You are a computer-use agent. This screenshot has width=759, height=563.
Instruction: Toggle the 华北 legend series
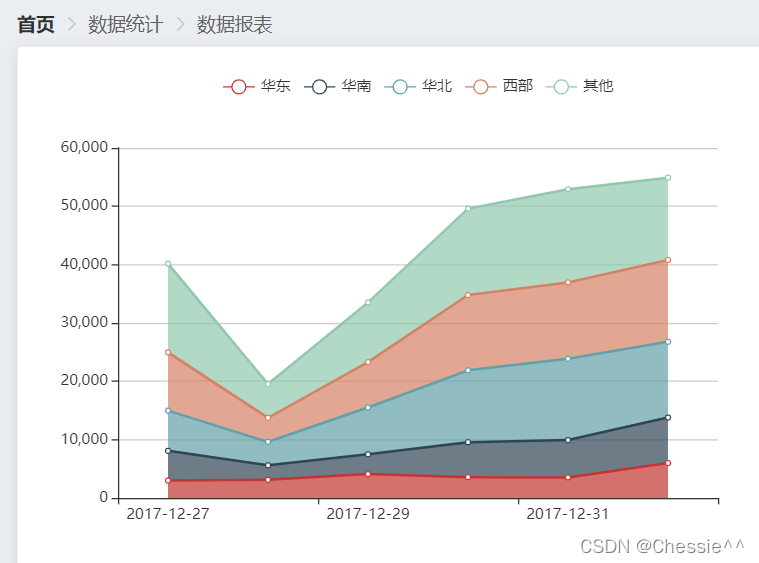(418, 86)
